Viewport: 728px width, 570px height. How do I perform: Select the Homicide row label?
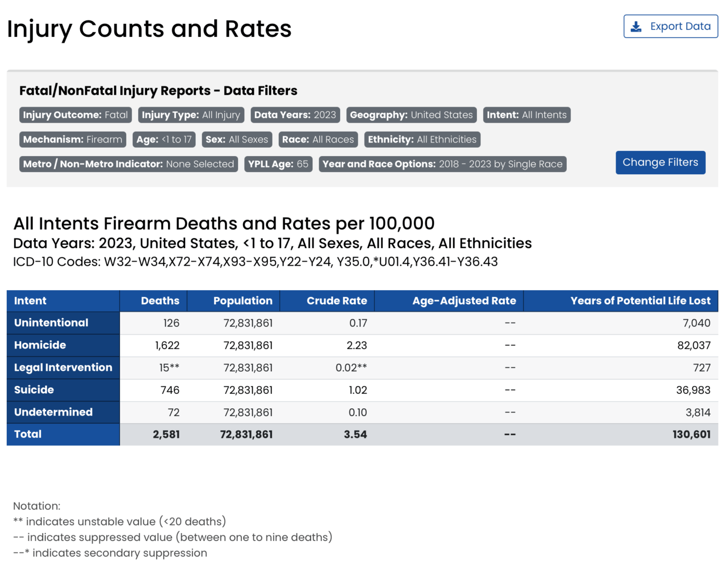coord(40,345)
